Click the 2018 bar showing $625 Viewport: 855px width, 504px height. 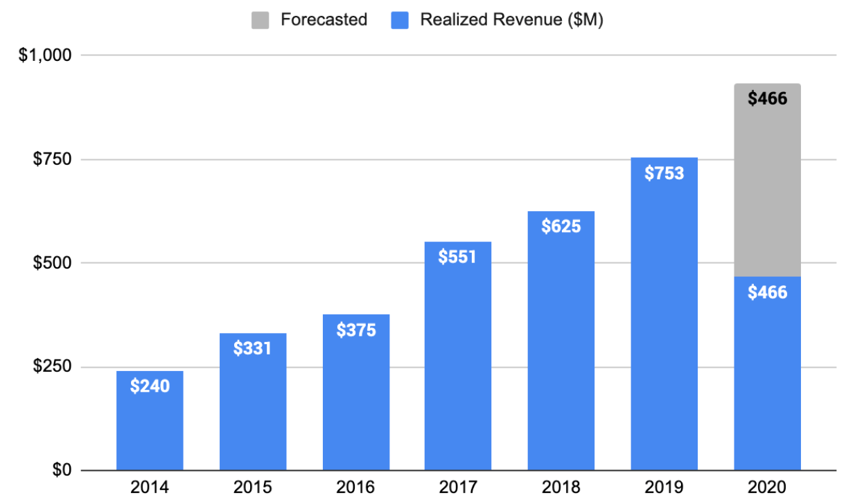click(561, 341)
